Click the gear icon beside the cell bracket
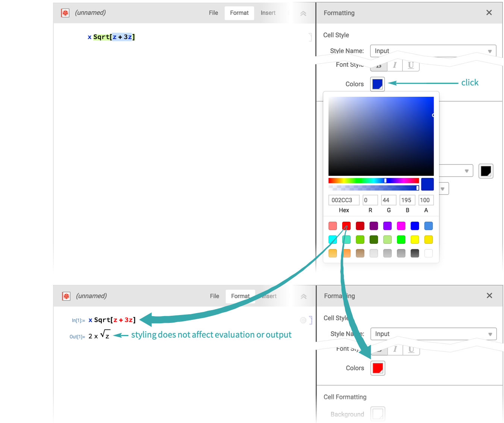The width and height of the screenshot is (504, 423). click(x=303, y=320)
